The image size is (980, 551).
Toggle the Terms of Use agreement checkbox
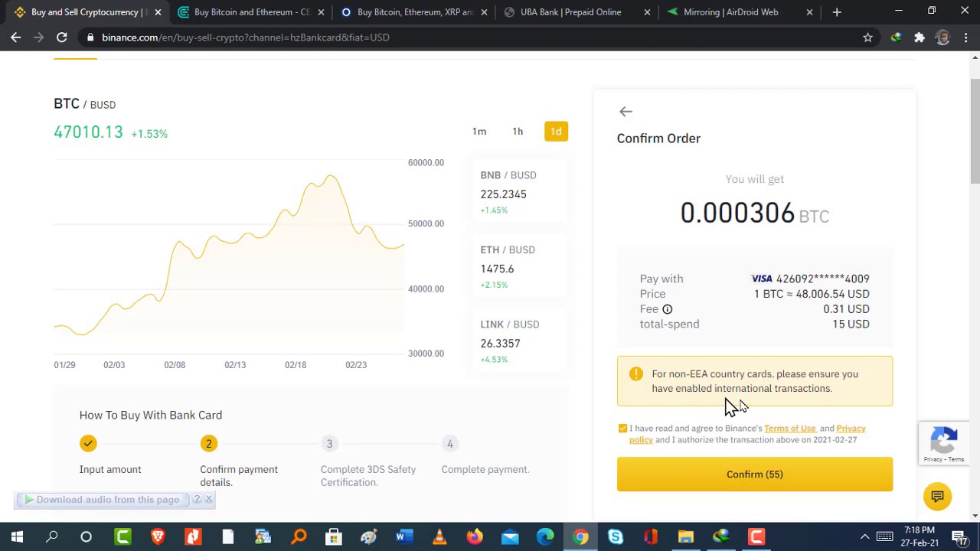622,429
